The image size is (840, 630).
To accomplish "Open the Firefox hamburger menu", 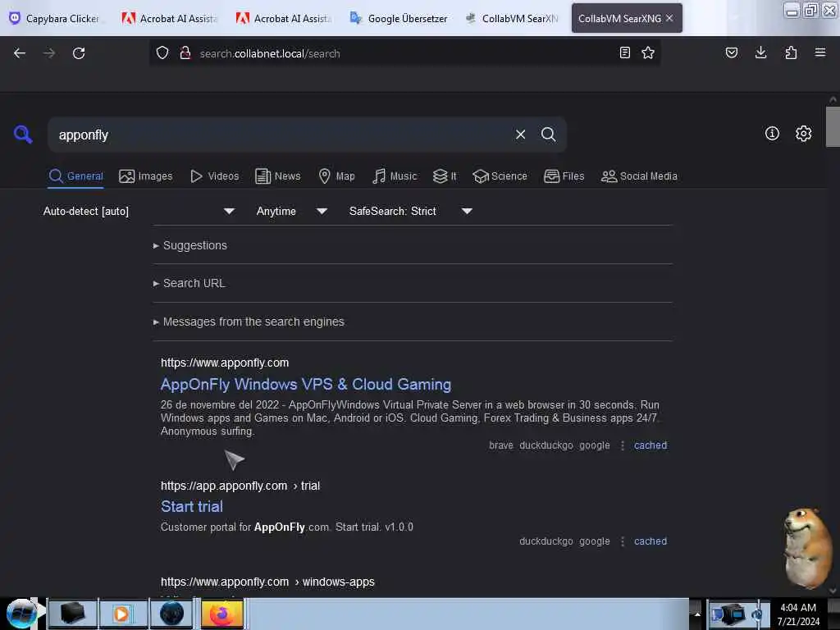I will [820, 52].
